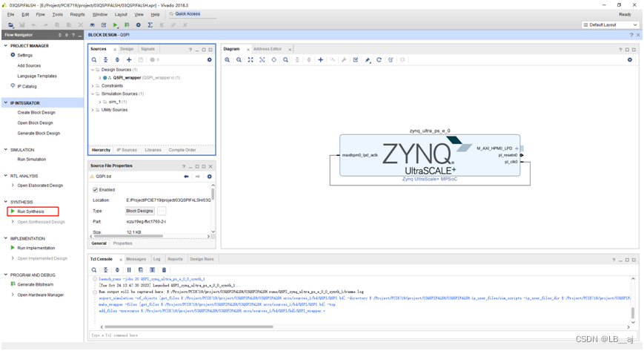Viewport: 644px width, 351px height.
Task: Click the Tcl command input field
Action: [x=362, y=335]
